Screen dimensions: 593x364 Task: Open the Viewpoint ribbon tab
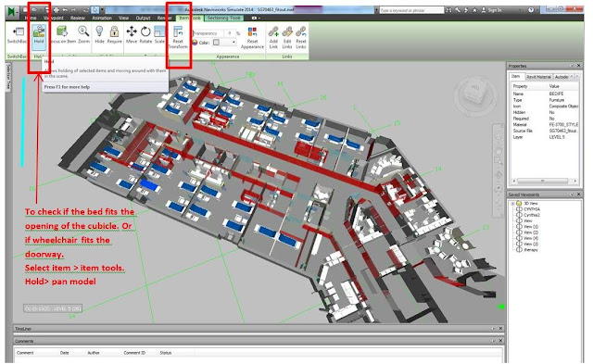click(53, 18)
